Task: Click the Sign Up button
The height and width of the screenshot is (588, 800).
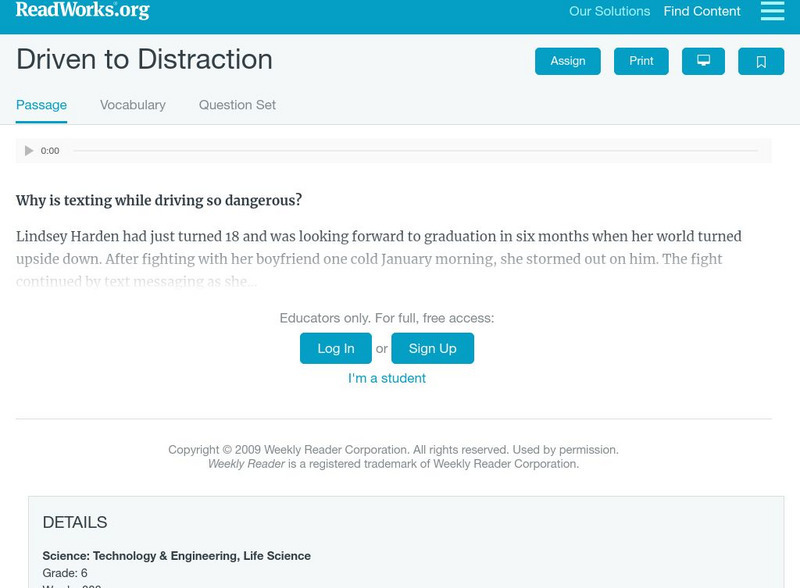Action: (434, 349)
